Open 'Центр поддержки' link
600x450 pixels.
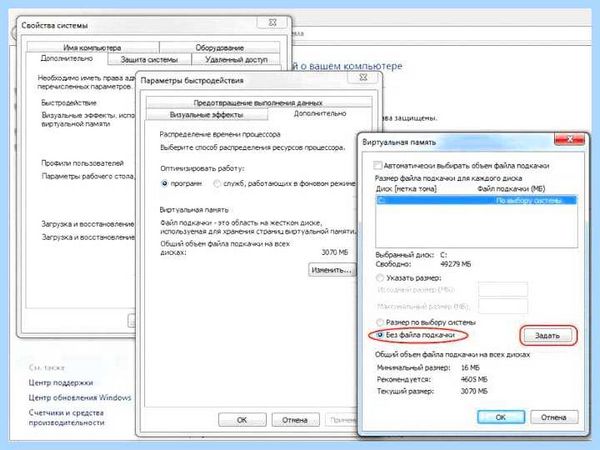pyautogui.click(x=61, y=382)
